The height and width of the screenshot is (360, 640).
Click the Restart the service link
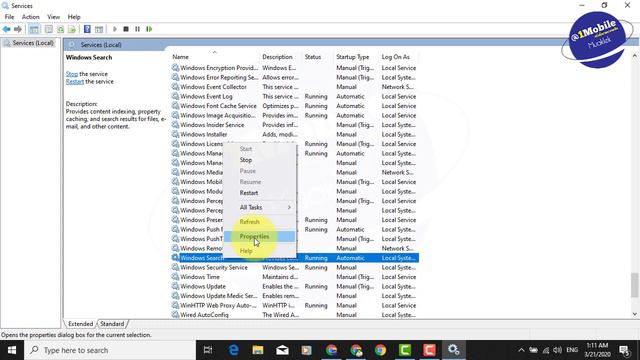(75, 82)
